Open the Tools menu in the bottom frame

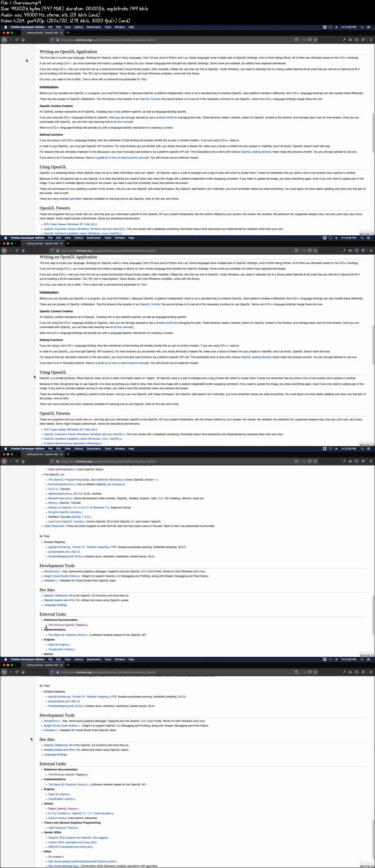(x=108, y=659)
